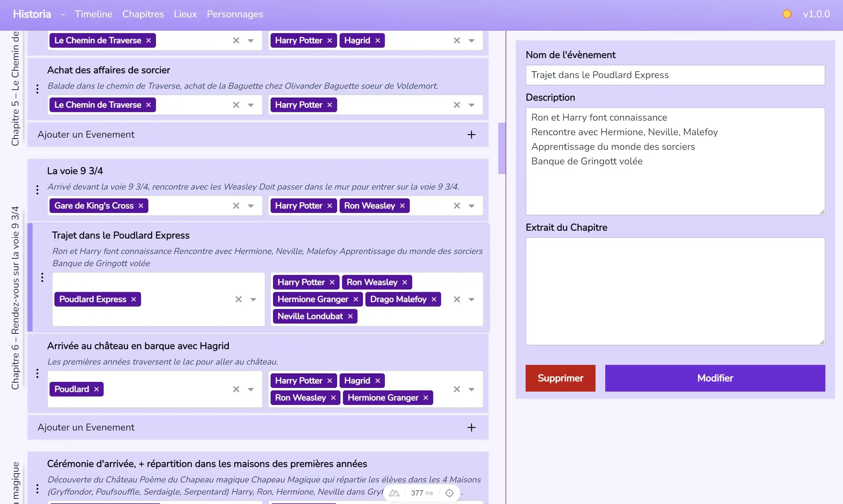Image resolution: width=843 pixels, height=504 pixels.
Task: Remove Ron Weasley tag in Poudlard Express event
Action: point(405,282)
